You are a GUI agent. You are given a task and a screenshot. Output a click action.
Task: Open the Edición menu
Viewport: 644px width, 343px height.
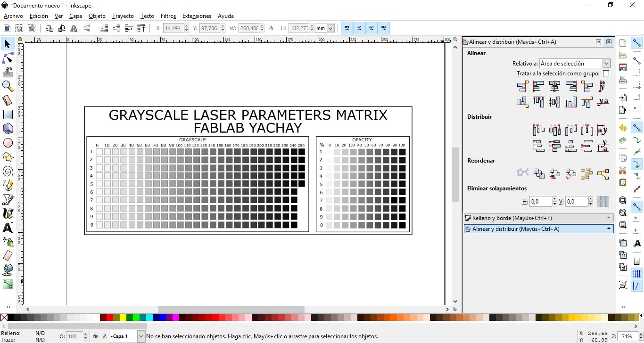pyautogui.click(x=39, y=16)
